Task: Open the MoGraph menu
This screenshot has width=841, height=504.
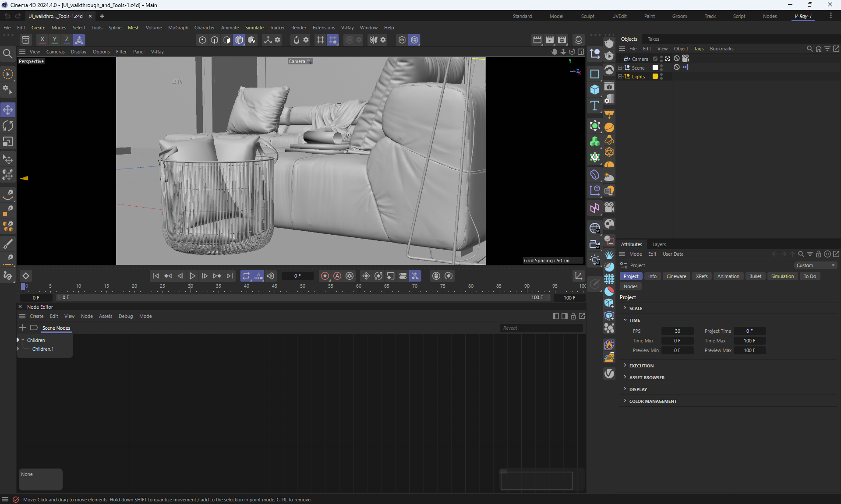Action: pyautogui.click(x=178, y=28)
